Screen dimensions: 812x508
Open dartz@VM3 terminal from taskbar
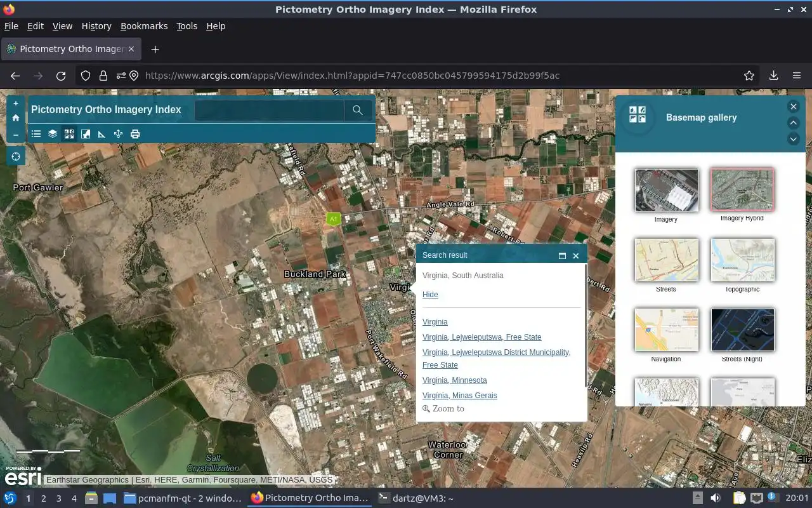[416, 498]
